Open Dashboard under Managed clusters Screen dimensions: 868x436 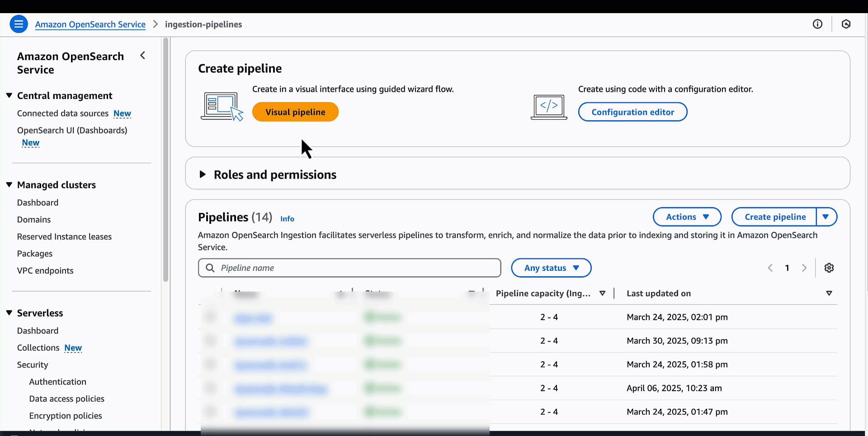click(x=38, y=203)
